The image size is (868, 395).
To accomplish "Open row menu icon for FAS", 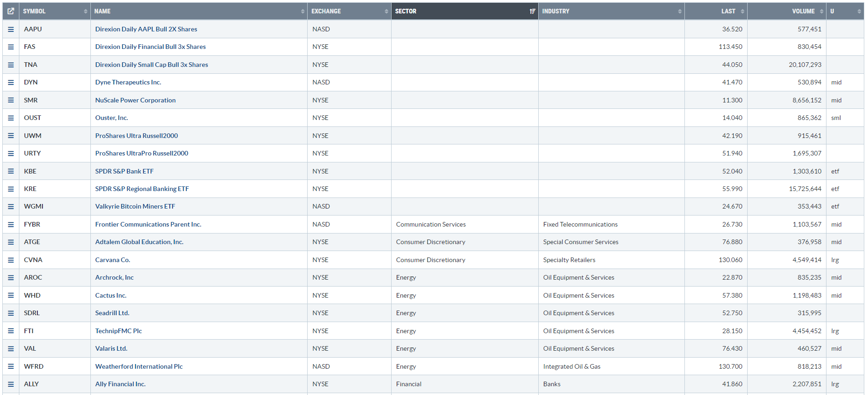I will point(11,47).
